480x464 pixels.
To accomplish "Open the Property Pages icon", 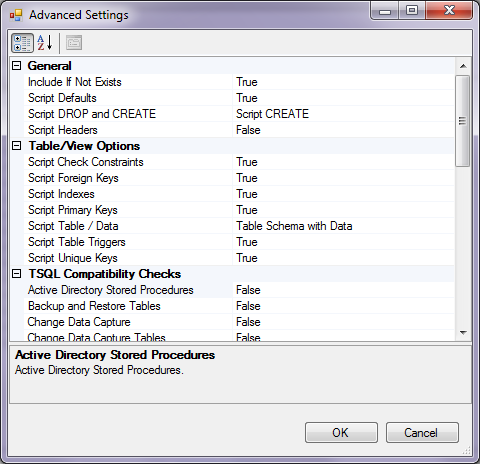I will tap(74, 43).
